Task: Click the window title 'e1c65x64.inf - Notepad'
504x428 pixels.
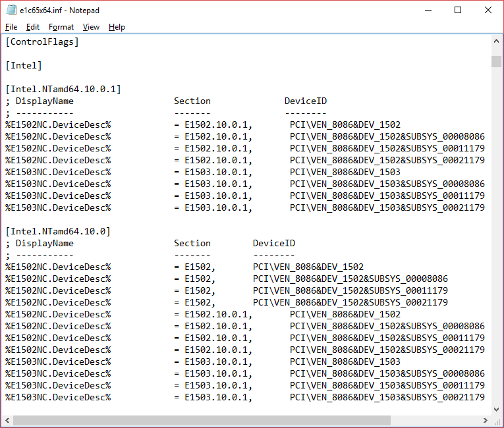Action: coord(59,11)
